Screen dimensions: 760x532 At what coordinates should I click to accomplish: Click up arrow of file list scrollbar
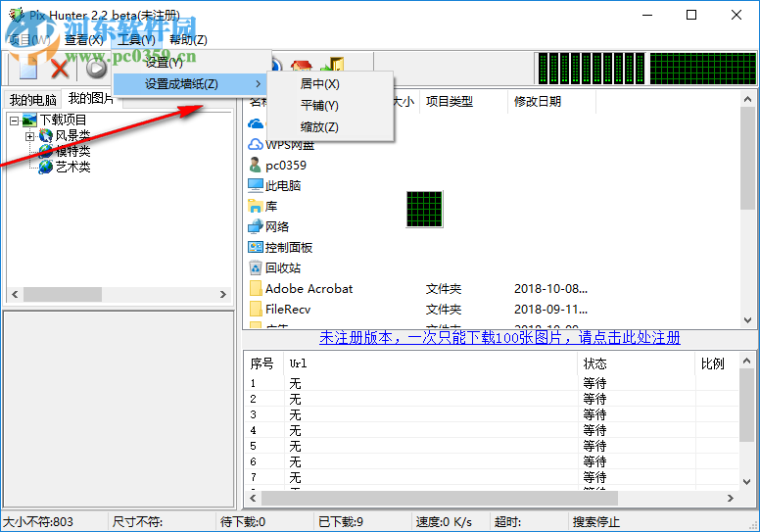(x=747, y=99)
